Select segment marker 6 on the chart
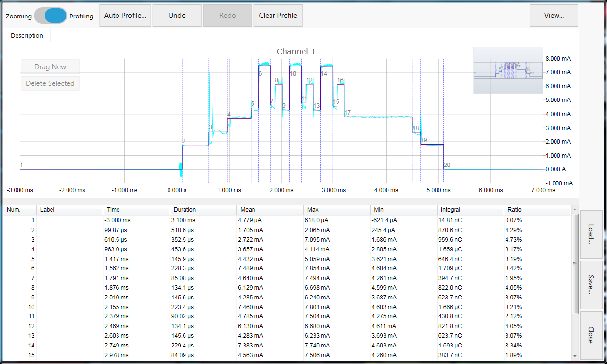 (260, 74)
